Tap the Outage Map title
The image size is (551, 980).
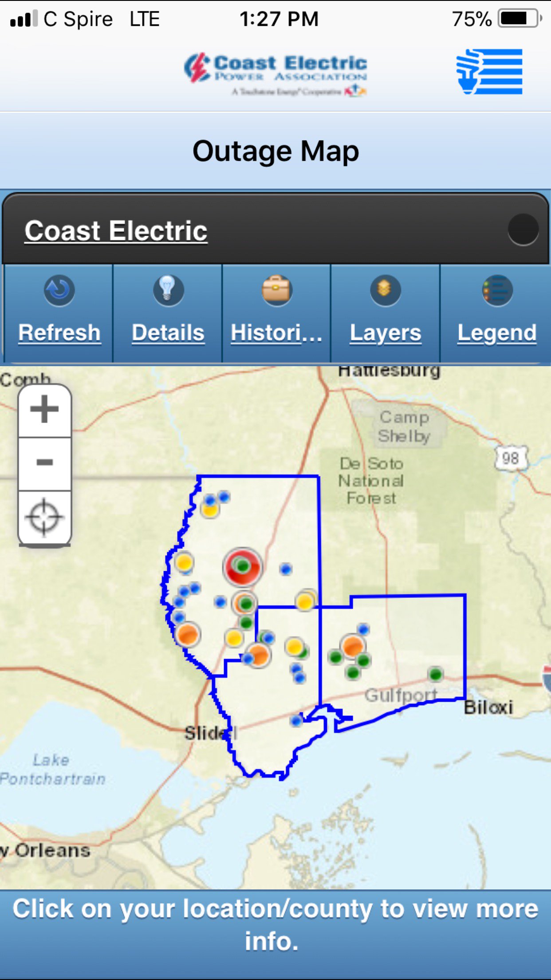[275, 151]
